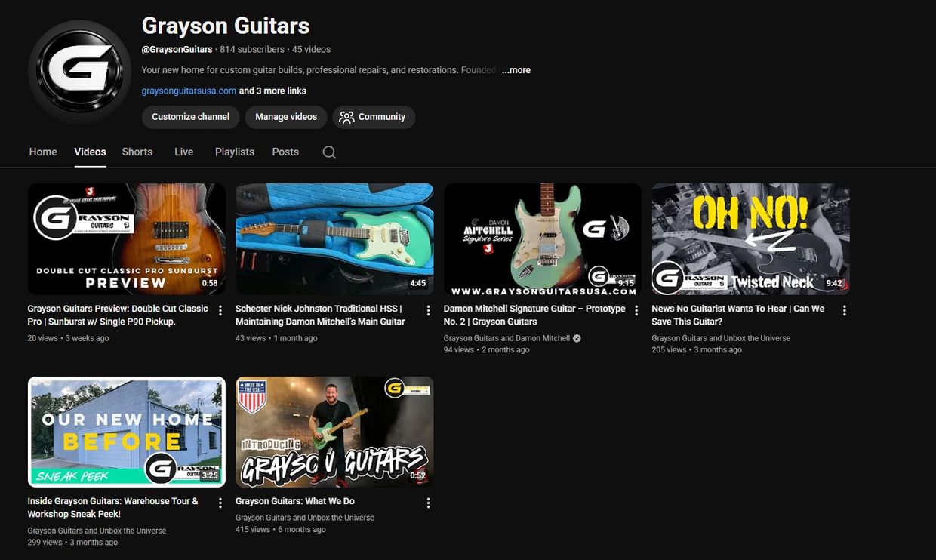Click the channel search magnifier icon
936x560 pixels.
[329, 152]
